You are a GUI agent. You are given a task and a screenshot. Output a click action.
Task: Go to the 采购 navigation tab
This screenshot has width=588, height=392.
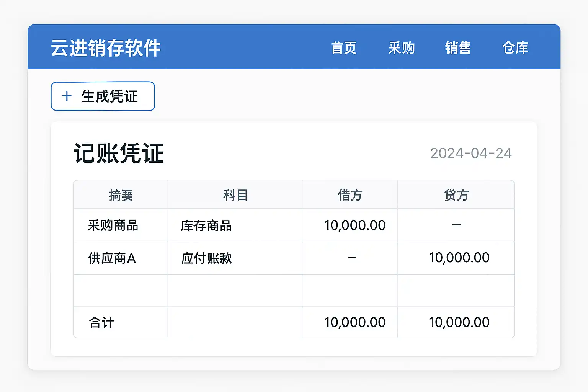(x=401, y=48)
